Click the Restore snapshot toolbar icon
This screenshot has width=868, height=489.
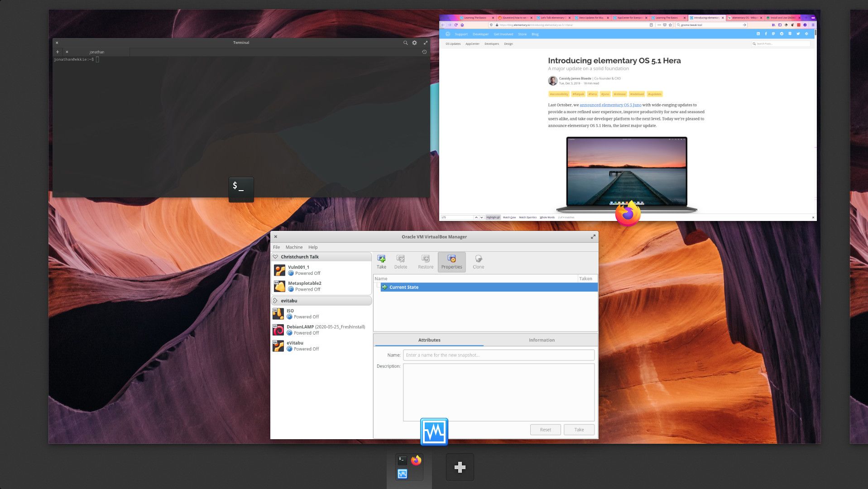click(425, 259)
